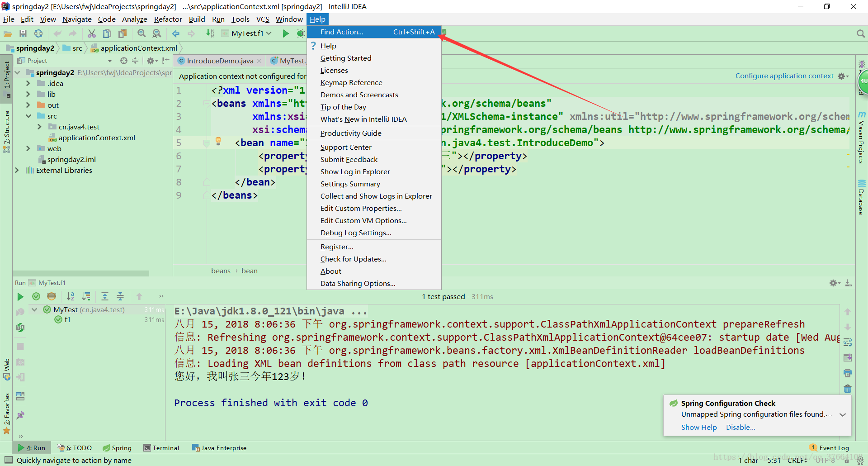Click the Print icon beside console output
The image size is (868, 466).
(x=848, y=373)
